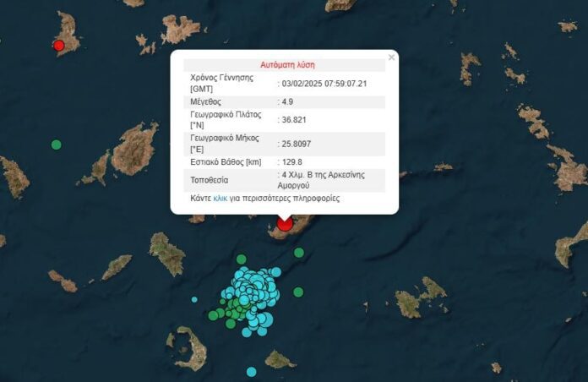Click the magnitude value 4.9

[288, 101]
